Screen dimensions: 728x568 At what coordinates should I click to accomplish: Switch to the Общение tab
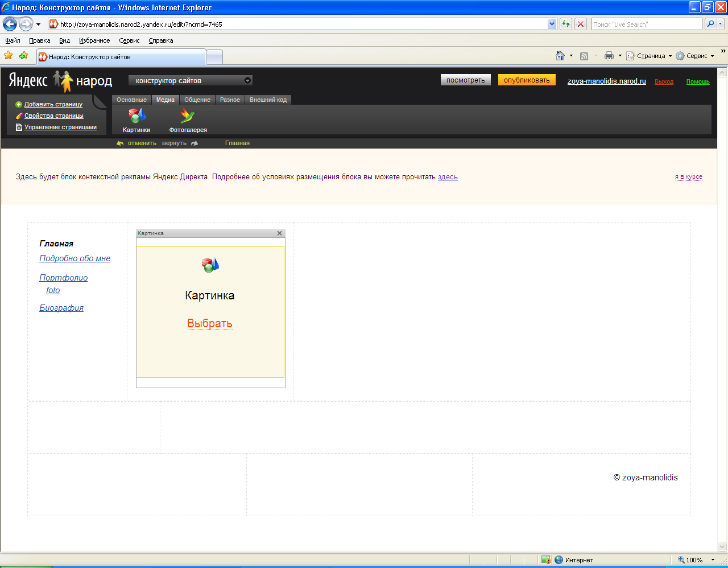tap(197, 100)
